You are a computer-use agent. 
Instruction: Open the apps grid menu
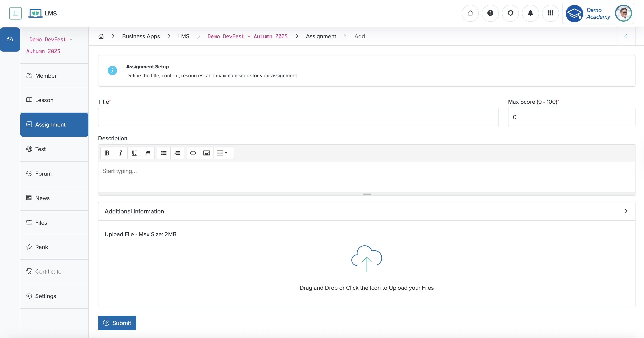[x=551, y=13]
